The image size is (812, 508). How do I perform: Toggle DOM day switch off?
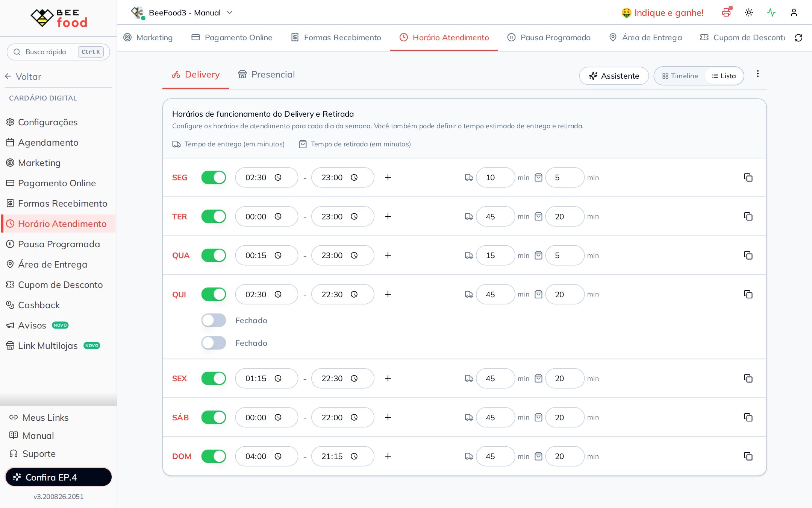(x=214, y=456)
